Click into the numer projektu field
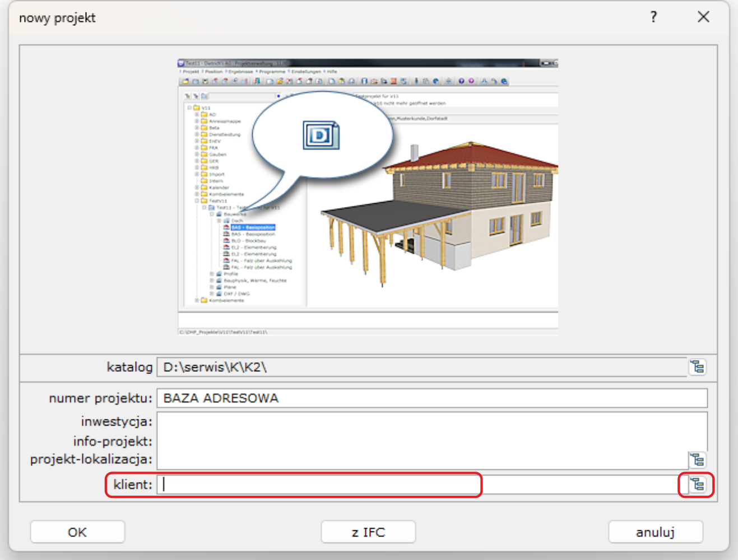This screenshot has height=560, width=738. (431, 398)
